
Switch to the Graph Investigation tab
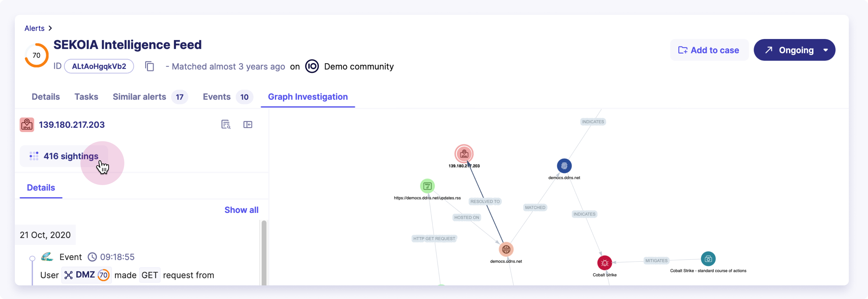(307, 97)
